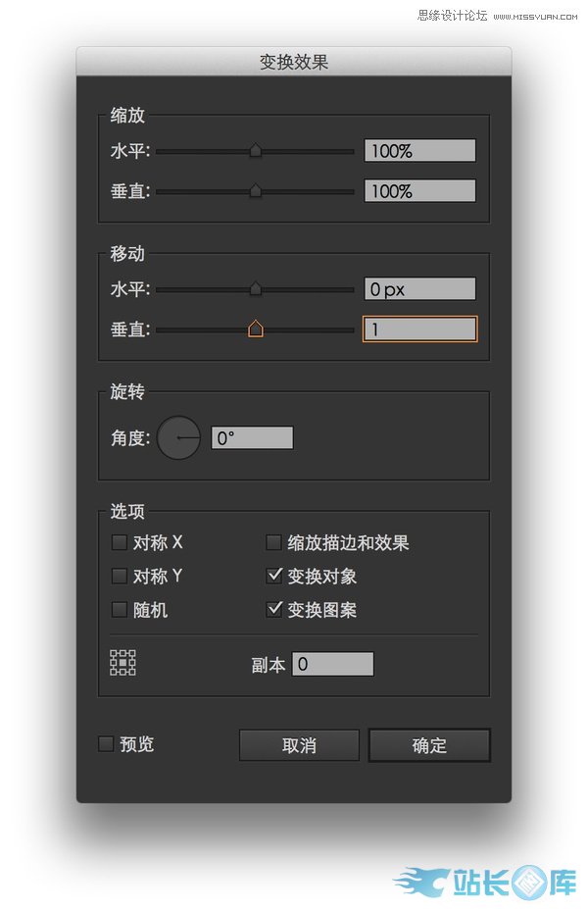The width and height of the screenshot is (588, 909).
Task: Toggle the 随机 checkbox
Action: (119, 609)
